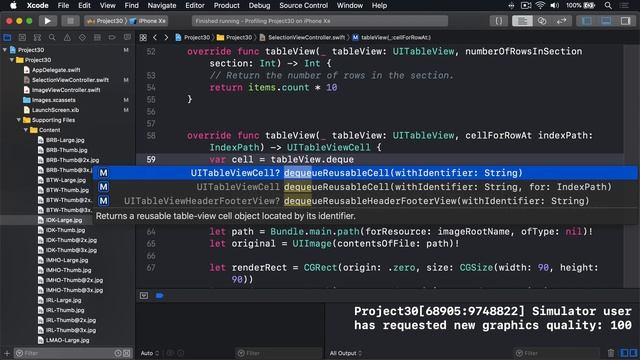Toggle the Inspectors panel visibility

click(625, 21)
